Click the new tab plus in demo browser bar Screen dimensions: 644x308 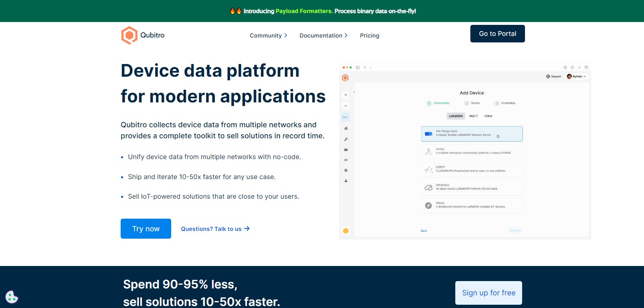[x=579, y=67]
